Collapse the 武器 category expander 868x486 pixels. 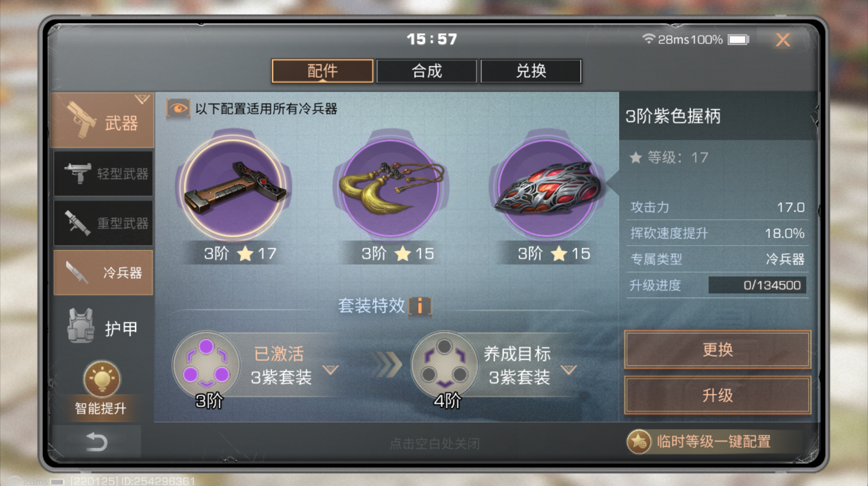tap(142, 99)
